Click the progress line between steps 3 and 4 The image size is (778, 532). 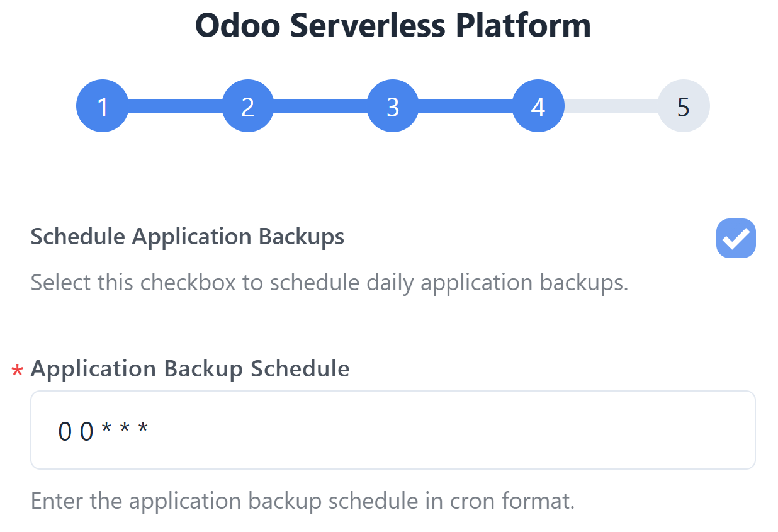466,106
